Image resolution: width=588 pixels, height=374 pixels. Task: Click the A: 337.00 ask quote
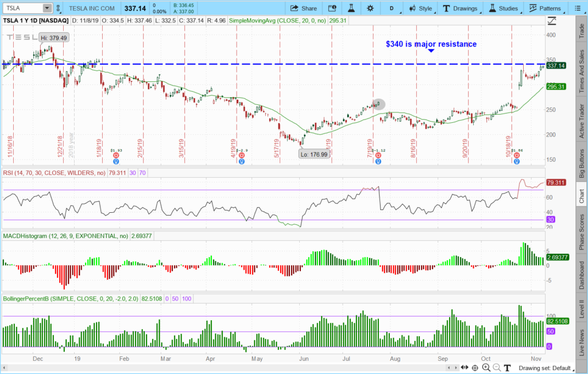184,11
